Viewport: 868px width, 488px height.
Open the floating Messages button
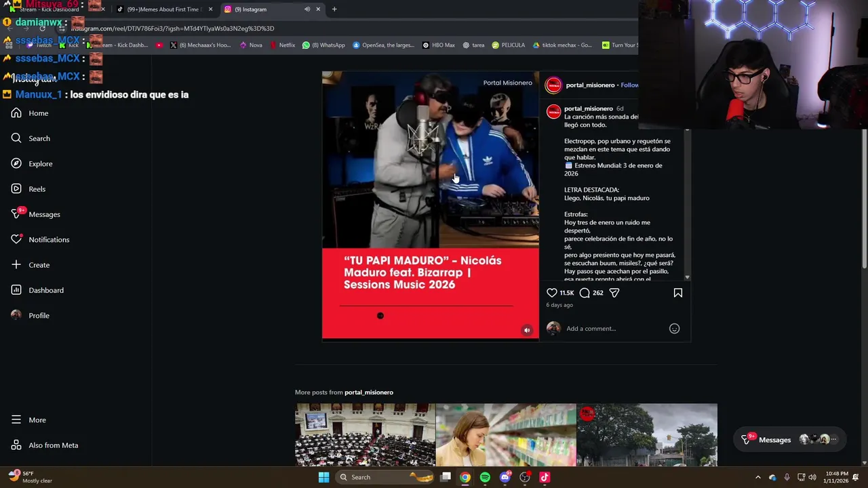coord(791,440)
